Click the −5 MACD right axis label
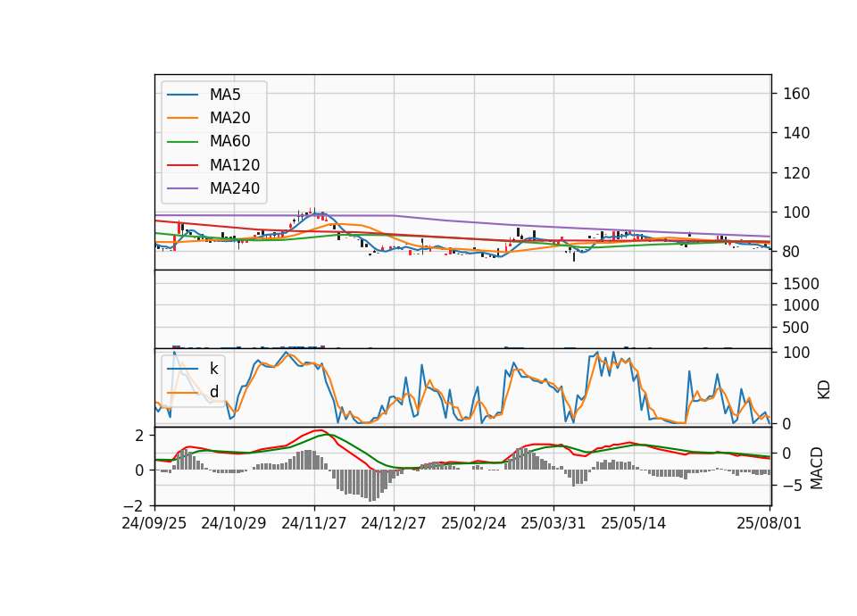The width and height of the screenshot is (857, 616). tap(792, 486)
